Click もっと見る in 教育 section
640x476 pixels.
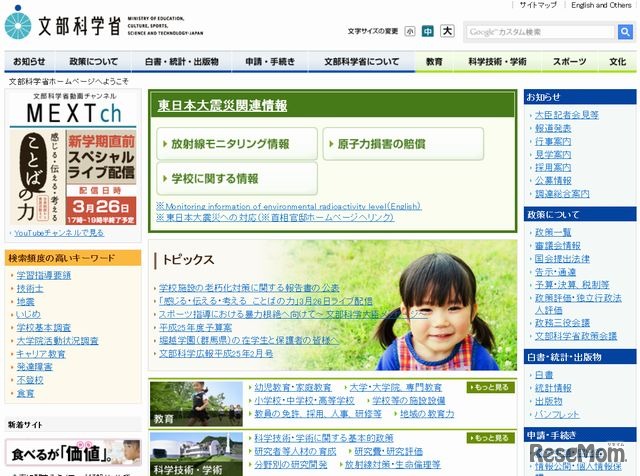click(490, 387)
